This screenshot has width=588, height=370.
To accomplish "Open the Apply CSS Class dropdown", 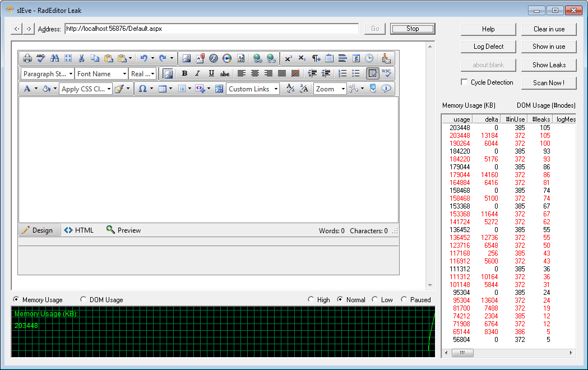I will click(86, 89).
